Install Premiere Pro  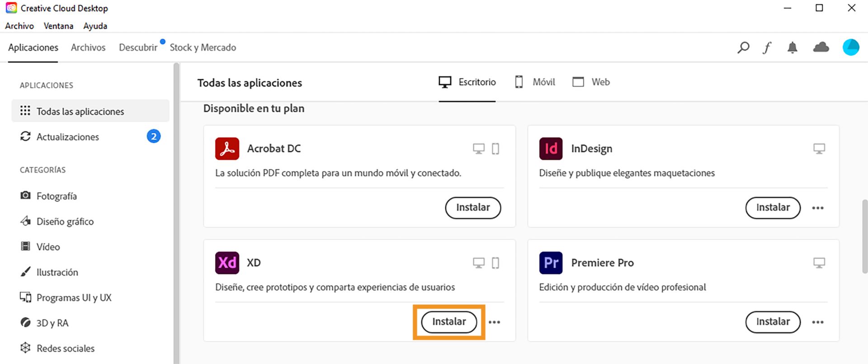tap(773, 322)
